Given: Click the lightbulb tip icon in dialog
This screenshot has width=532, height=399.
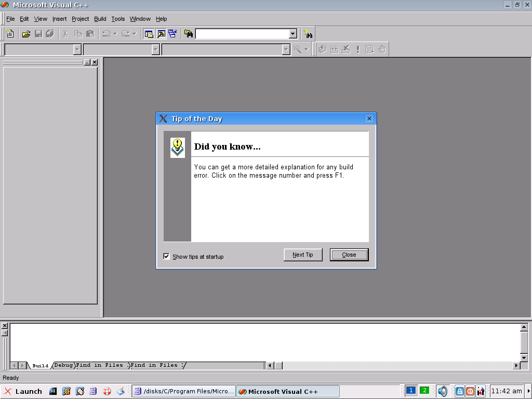Looking at the screenshot, I should pos(178,147).
